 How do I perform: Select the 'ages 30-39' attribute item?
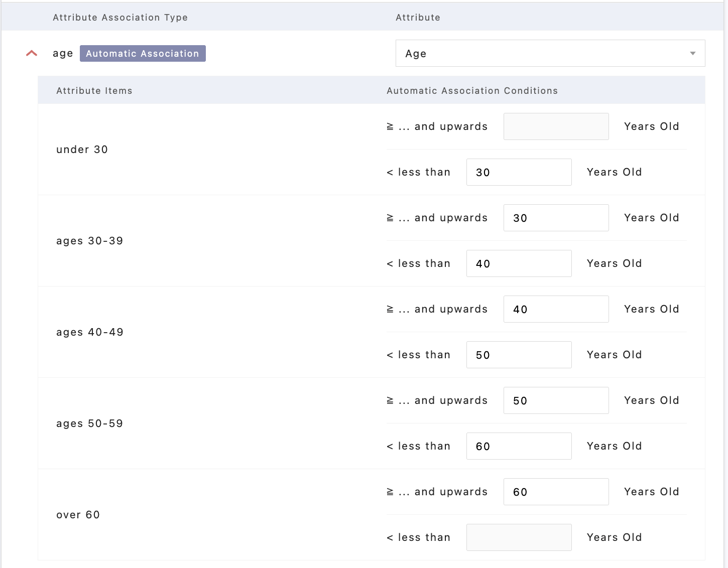tap(89, 241)
